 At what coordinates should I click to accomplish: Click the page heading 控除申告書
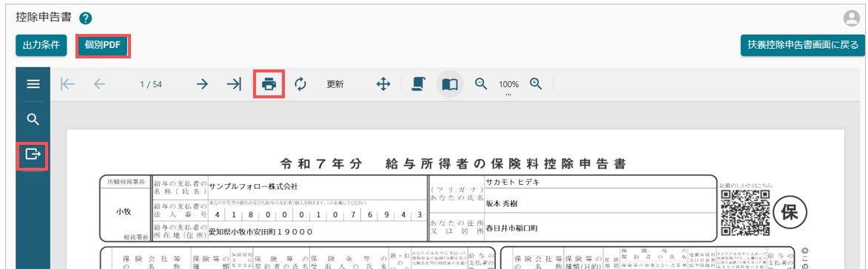pos(43,17)
